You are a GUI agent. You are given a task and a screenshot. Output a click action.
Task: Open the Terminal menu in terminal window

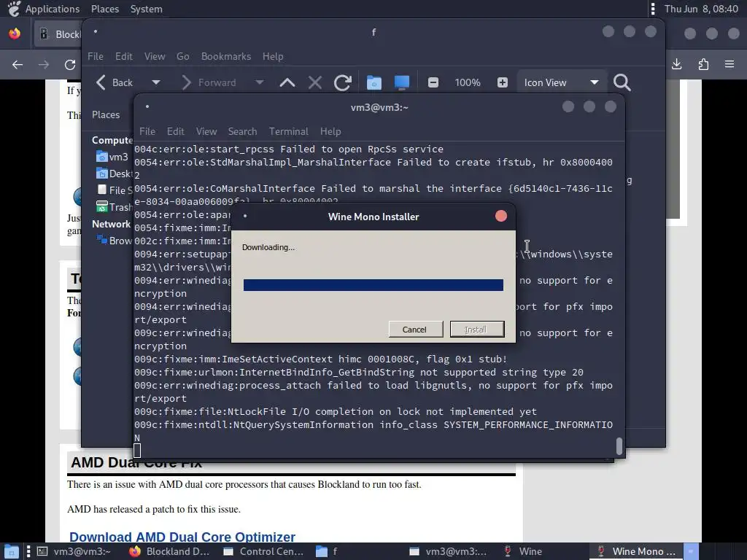(x=288, y=131)
